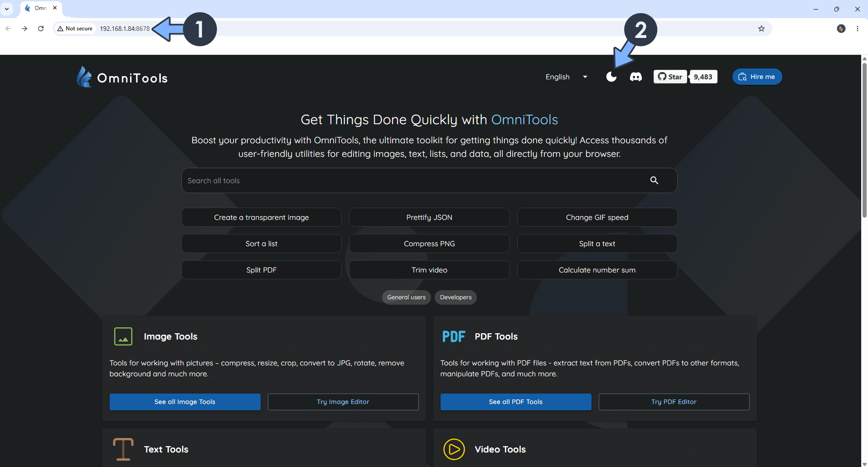Open the Chrome three-dot menu
This screenshot has width=868, height=467.
[x=858, y=29]
